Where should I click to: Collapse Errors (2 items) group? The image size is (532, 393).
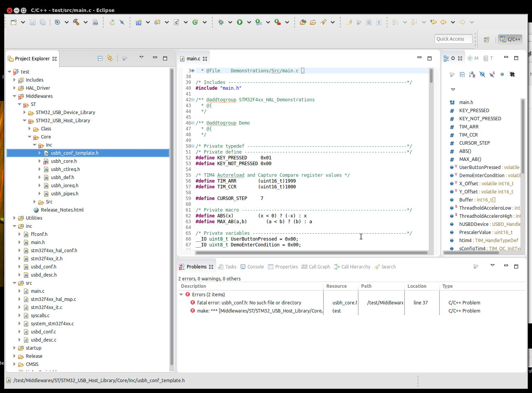(x=181, y=295)
